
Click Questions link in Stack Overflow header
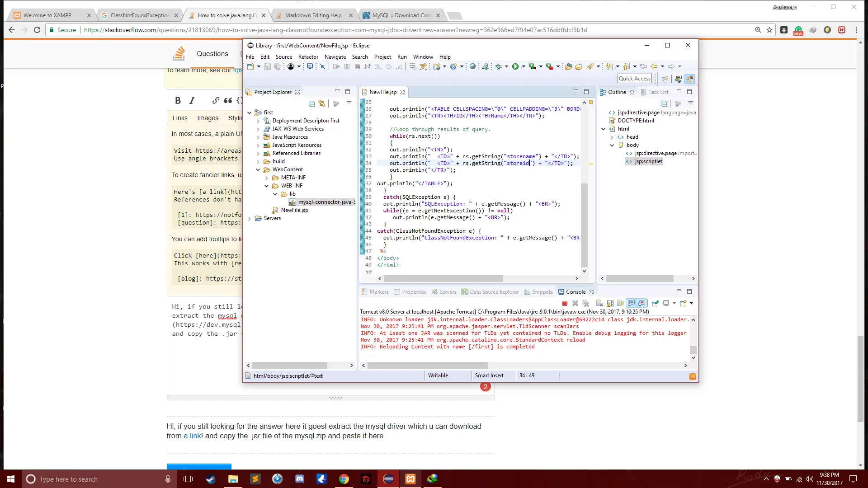(x=212, y=54)
